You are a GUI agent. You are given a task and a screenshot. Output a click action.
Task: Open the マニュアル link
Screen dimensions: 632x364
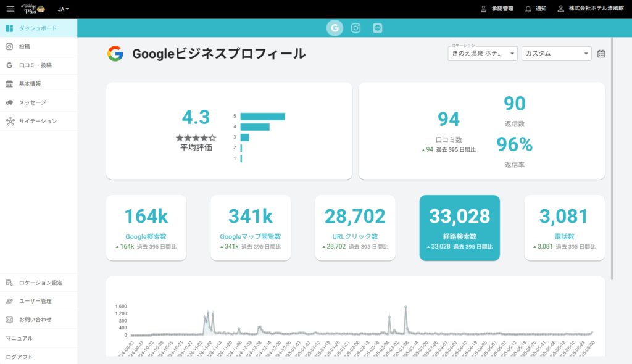click(x=19, y=338)
